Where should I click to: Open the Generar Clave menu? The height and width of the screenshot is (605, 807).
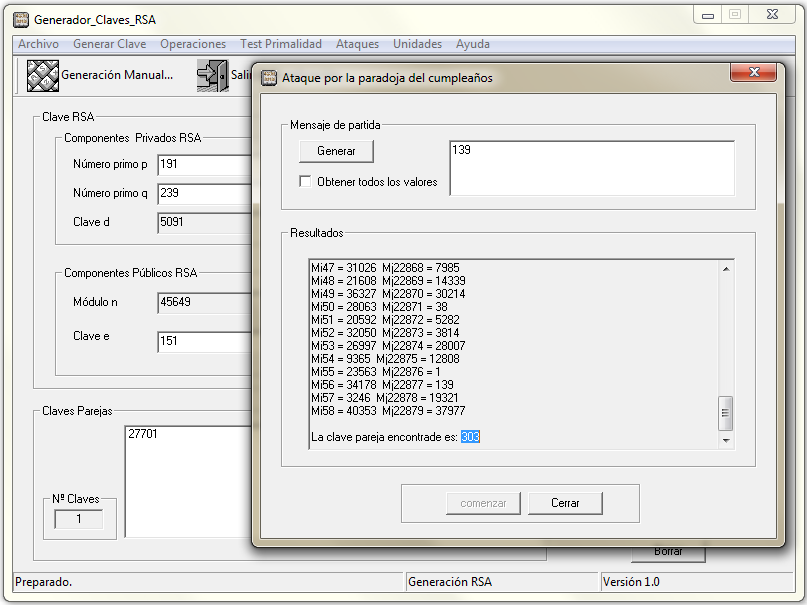point(109,44)
